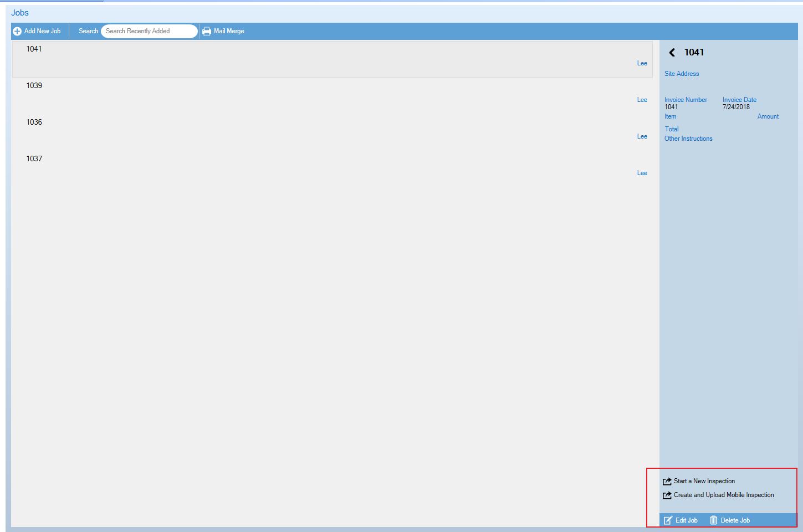The width and height of the screenshot is (803, 532).
Task: Click the Site Address label
Action: point(682,74)
